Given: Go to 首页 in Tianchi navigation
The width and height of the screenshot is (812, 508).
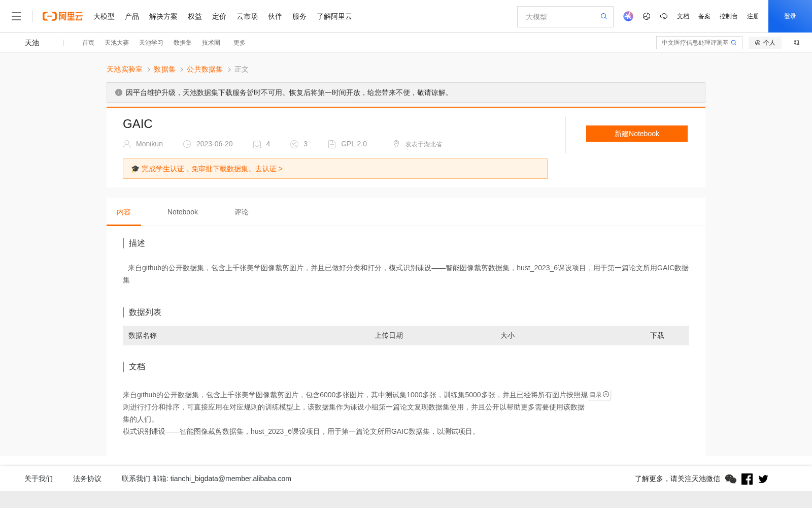Looking at the screenshot, I should (x=88, y=43).
